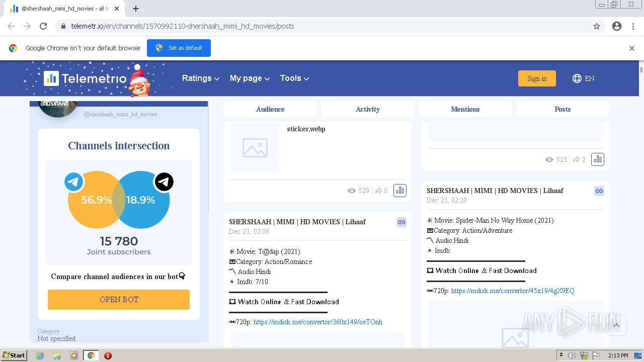
Task: Open the Tools dropdown menu
Action: pos(294,78)
